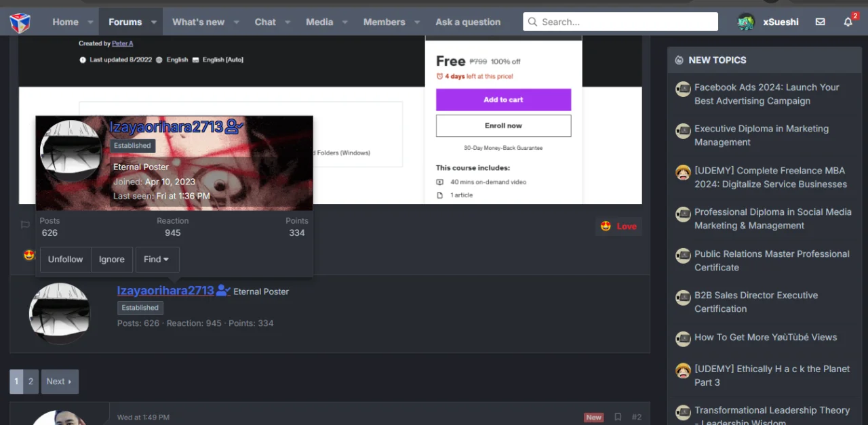
Task: Click the forum logo icon
Action: pyautogui.click(x=20, y=22)
